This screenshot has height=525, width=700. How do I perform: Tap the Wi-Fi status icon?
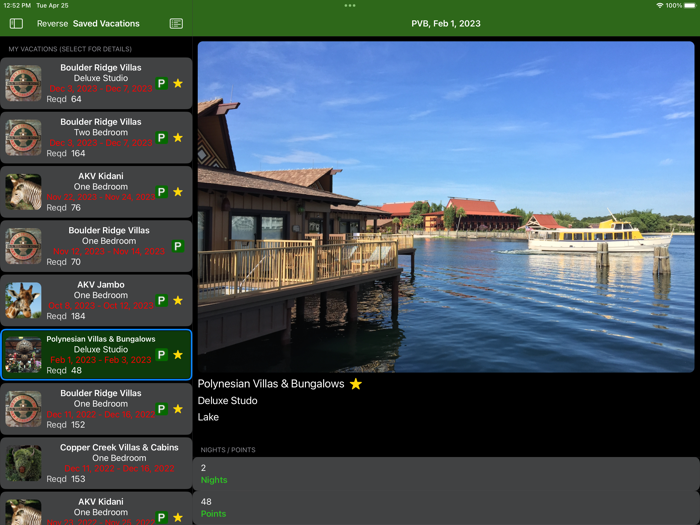pos(660,5)
